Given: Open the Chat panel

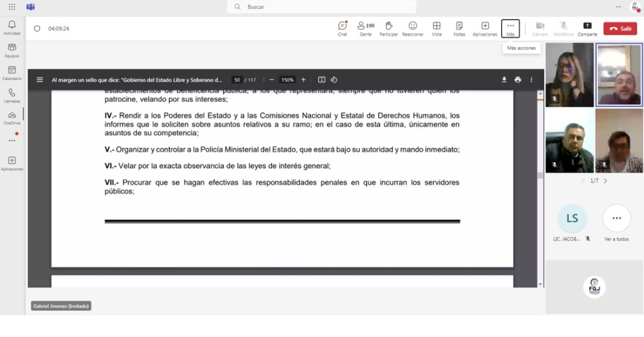Looking at the screenshot, I should coord(342,29).
